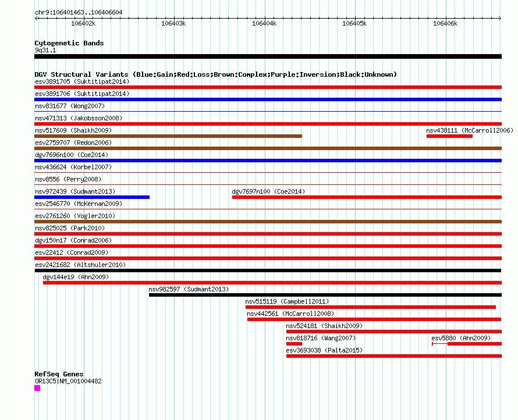The image size is (518, 420).
Task: Click the 9q31.1 band label
Action: [x=45, y=50]
